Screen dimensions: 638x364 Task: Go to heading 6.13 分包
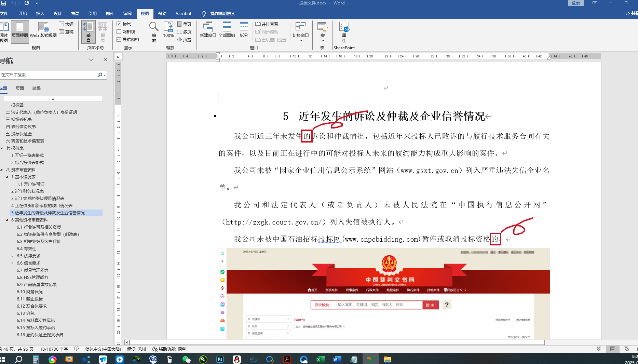coord(26,313)
